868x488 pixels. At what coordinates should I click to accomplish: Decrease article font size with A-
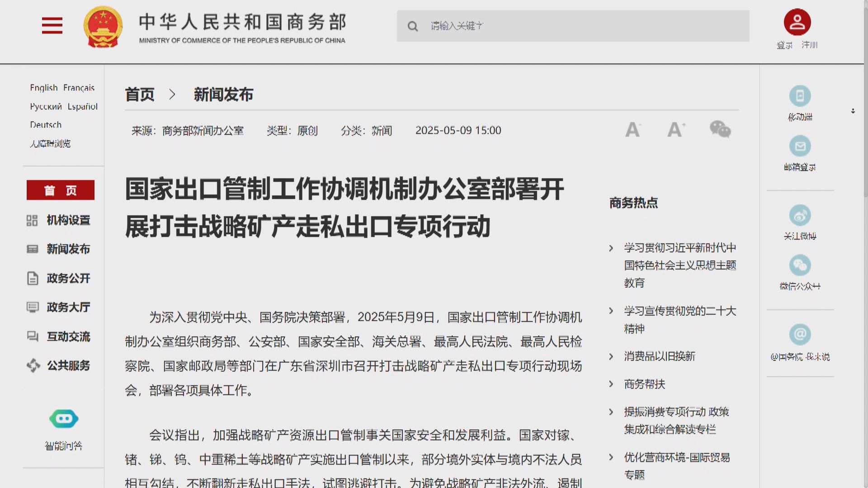(632, 130)
